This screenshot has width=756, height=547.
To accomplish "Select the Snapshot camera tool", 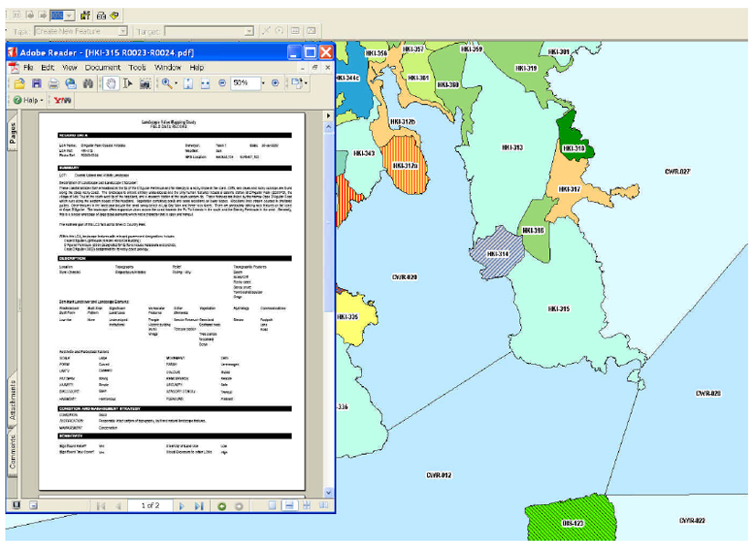I will click(144, 83).
